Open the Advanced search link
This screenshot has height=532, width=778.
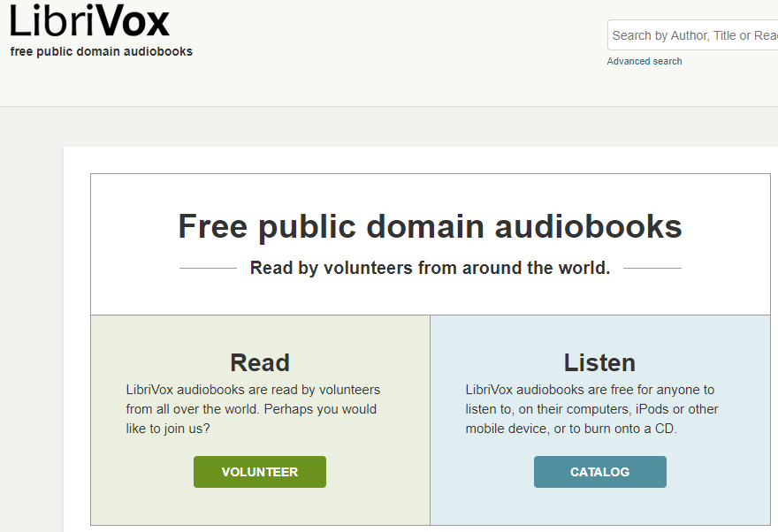(x=645, y=61)
